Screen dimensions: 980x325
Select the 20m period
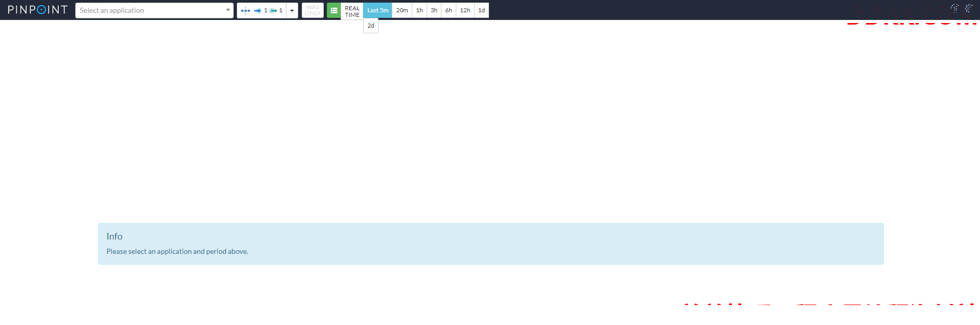pyautogui.click(x=402, y=10)
